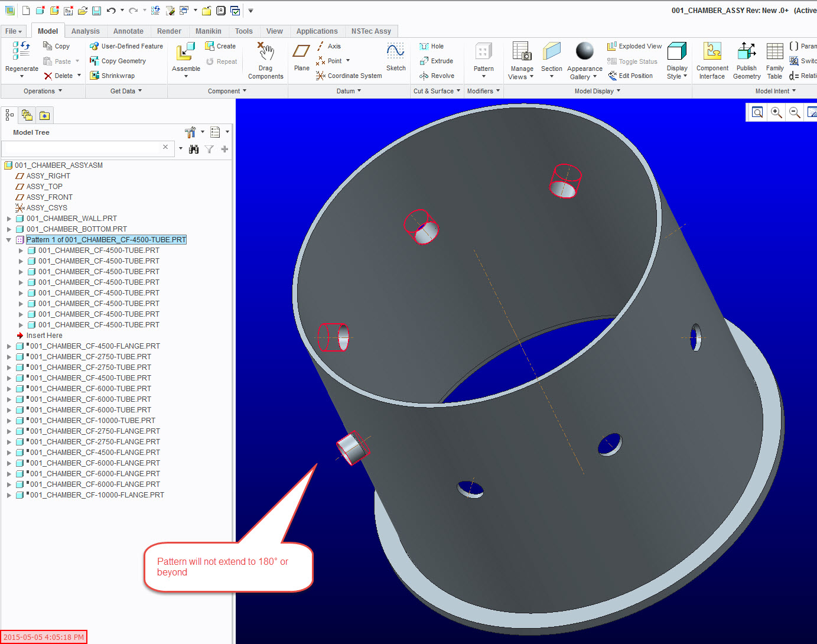Click the Revolve tool
Image resolution: width=817 pixels, height=644 pixels.
click(x=437, y=76)
